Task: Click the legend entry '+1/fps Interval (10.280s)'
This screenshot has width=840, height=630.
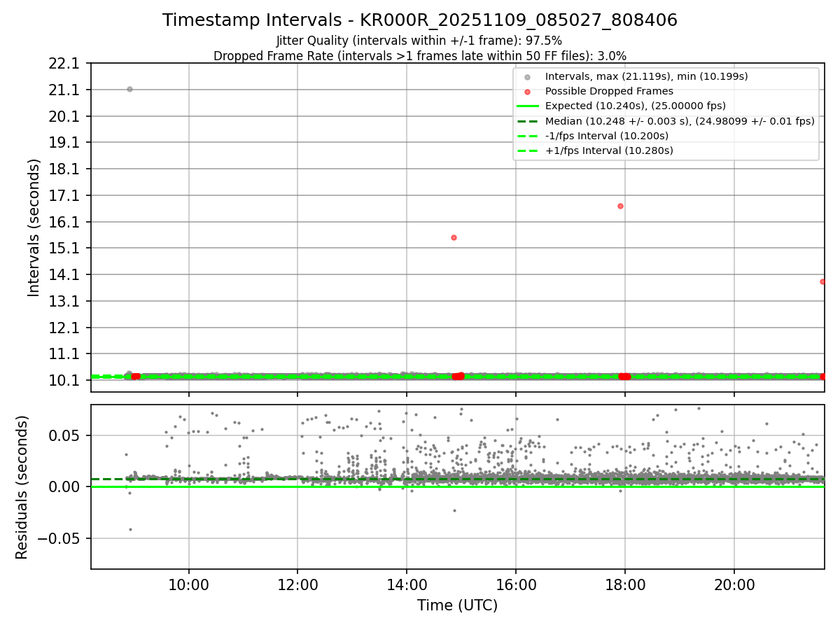Action: [x=608, y=150]
